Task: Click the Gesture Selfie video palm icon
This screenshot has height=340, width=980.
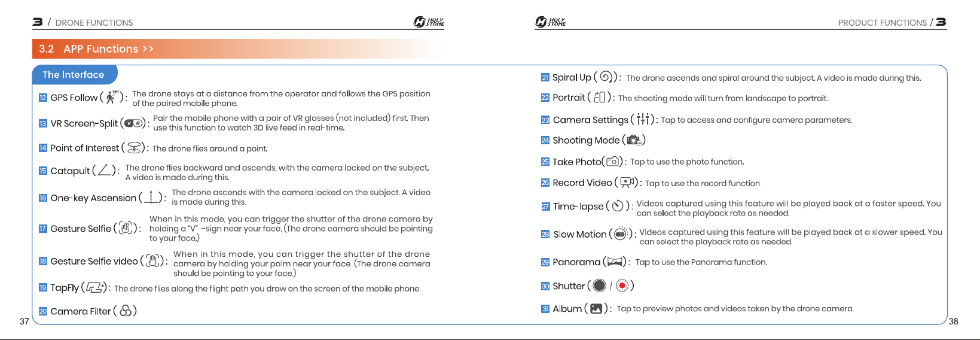Action: point(153,260)
